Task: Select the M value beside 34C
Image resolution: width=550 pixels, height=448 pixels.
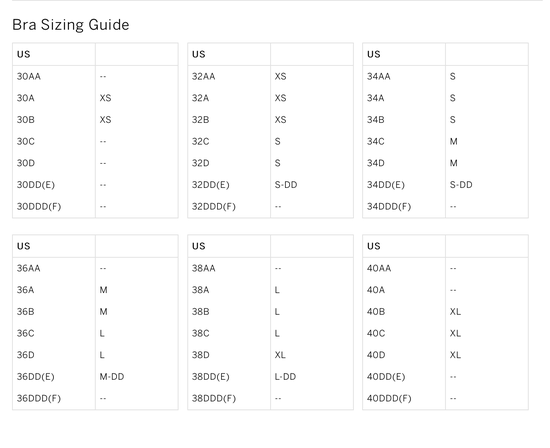Action: tap(454, 141)
